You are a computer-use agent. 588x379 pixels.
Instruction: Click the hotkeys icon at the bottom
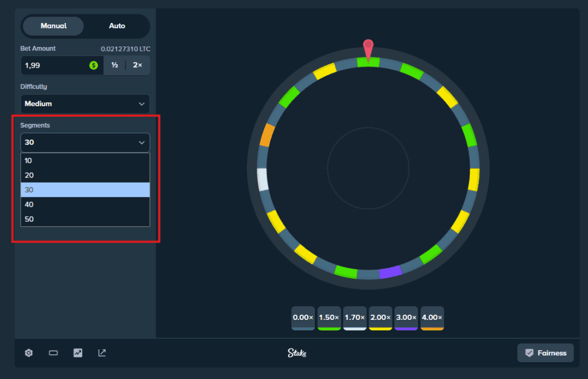[x=53, y=353]
